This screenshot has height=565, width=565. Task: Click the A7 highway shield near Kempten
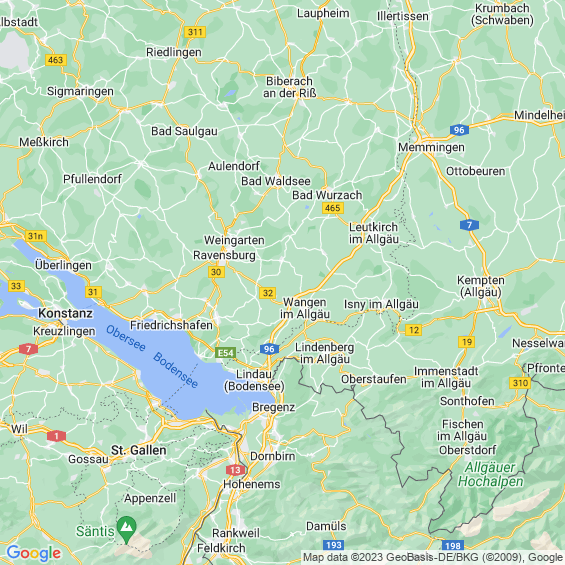(x=470, y=225)
